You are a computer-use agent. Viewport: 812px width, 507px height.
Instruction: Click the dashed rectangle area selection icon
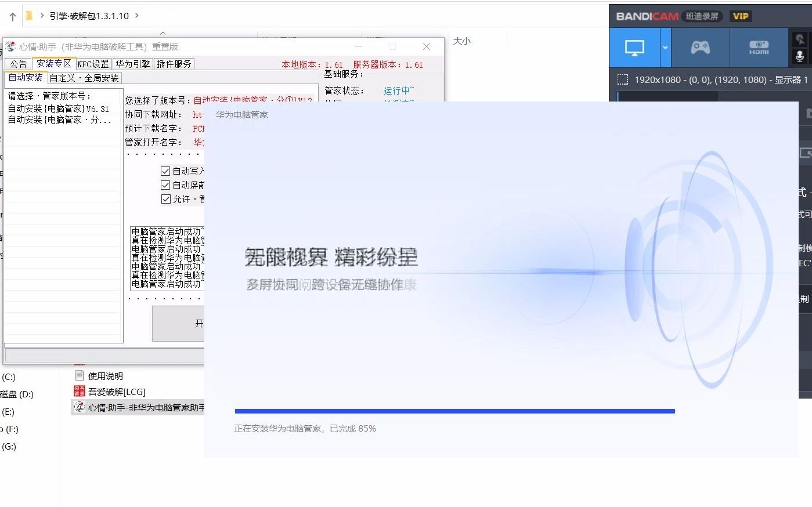pos(623,79)
